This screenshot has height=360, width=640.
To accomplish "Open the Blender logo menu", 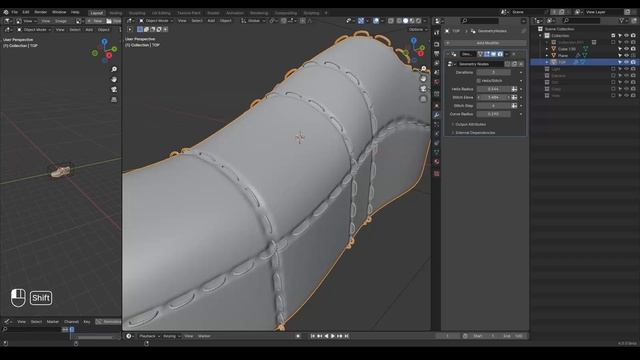I will [6, 12].
